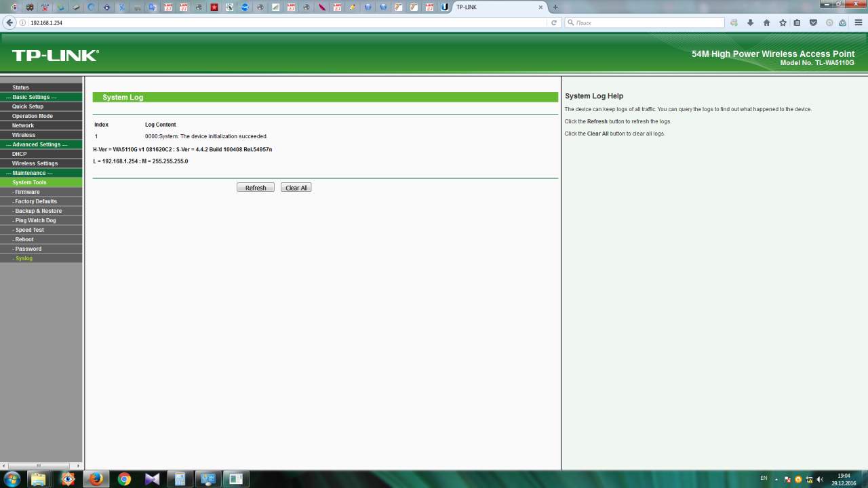
Task: Select the System Tools menu item
Action: click(29, 182)
